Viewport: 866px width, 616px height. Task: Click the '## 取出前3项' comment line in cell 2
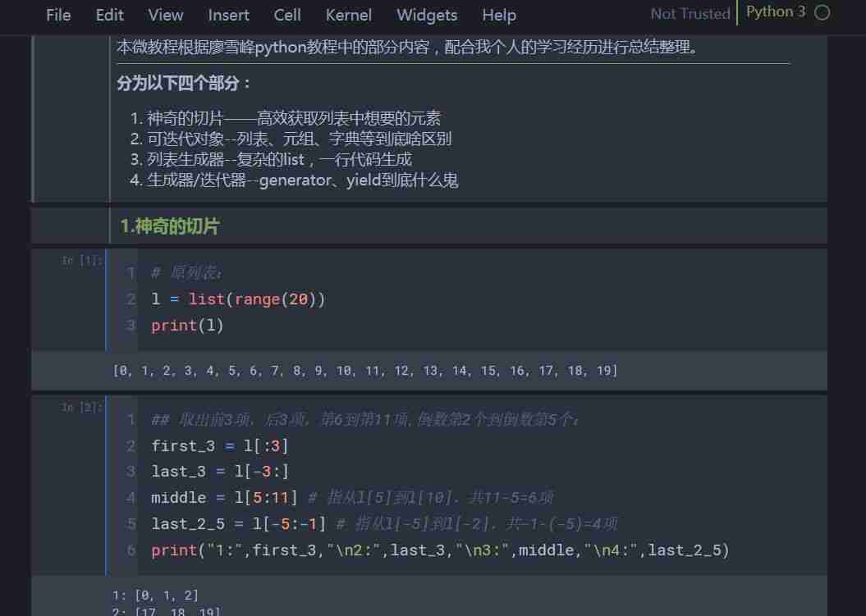tap(365, 419)
